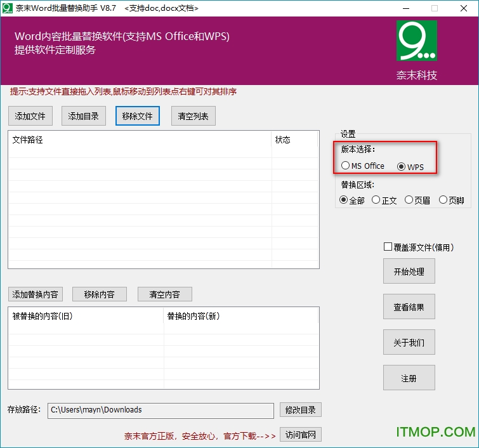Click the 清空列表 button

click(x=194, y=116)
